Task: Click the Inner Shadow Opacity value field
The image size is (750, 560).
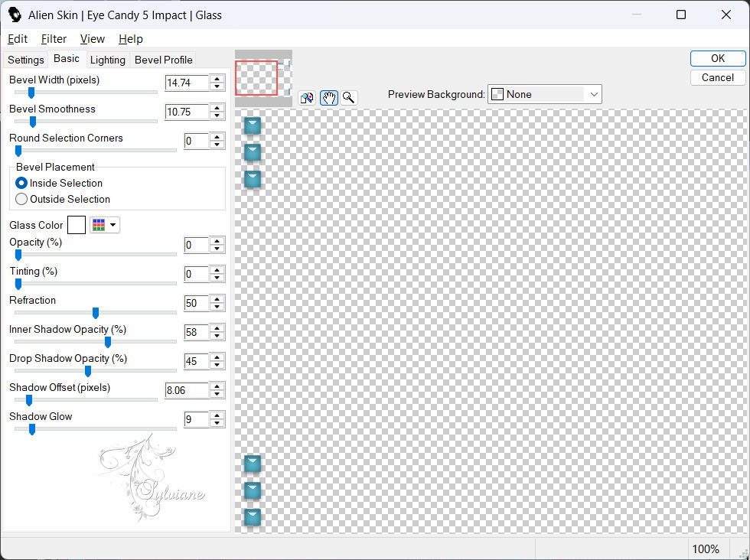Action: click(197, 332)
